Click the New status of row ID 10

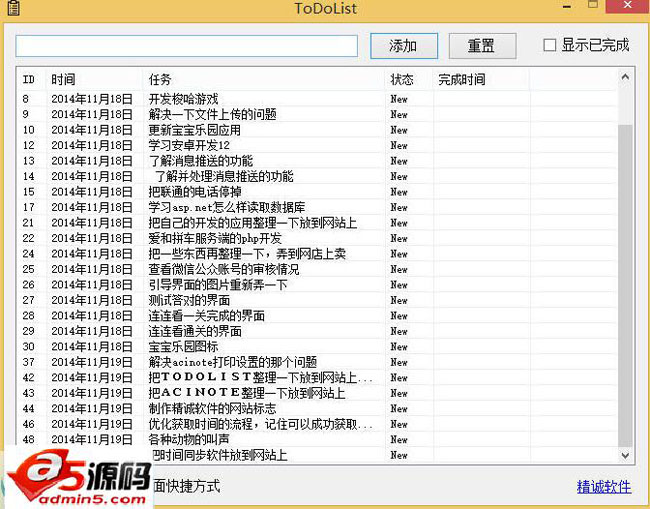[399, 130]
